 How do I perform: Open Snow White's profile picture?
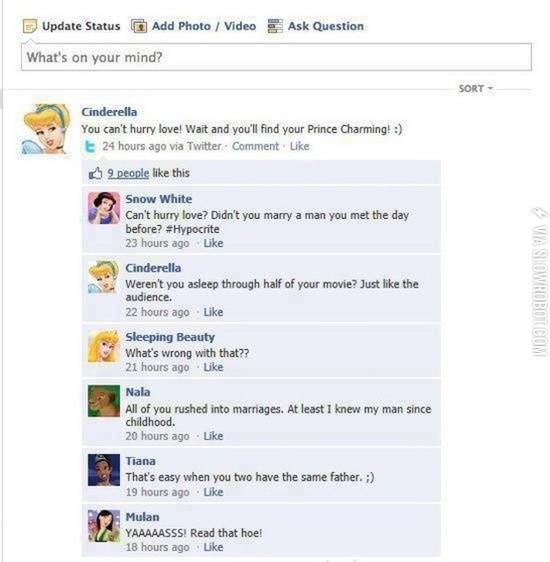[x=104, y=208]
